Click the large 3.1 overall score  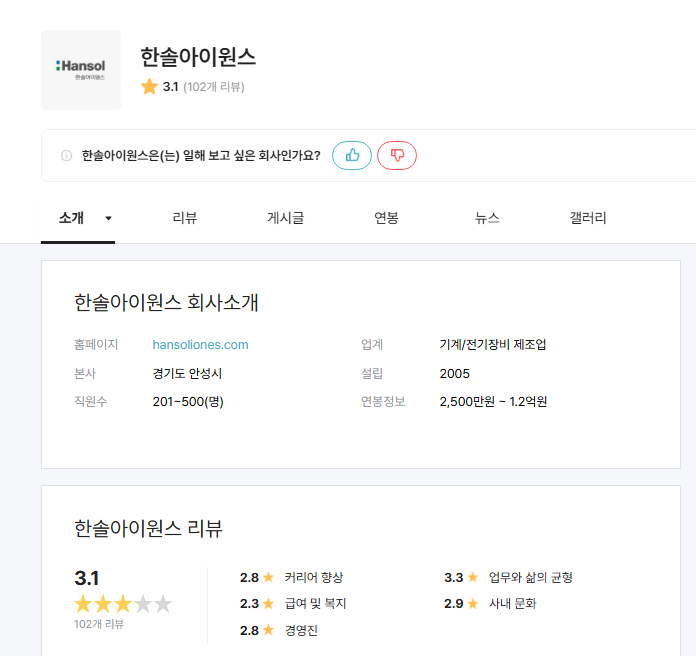point(87,578)
